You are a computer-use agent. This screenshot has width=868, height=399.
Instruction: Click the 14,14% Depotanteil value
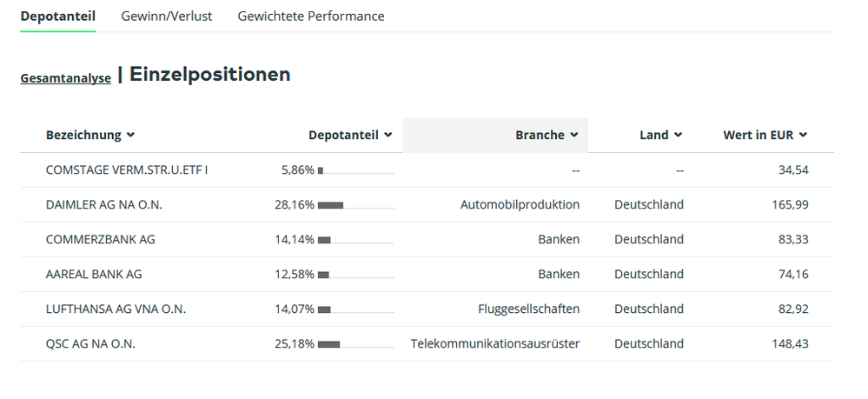click(295, 239)
